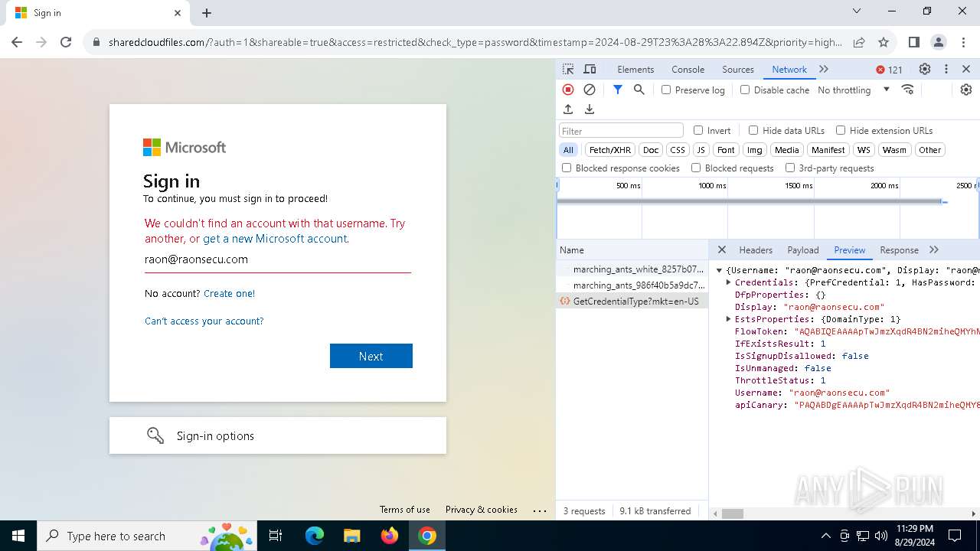Click the network Filter input

click(x=621, y=131)
